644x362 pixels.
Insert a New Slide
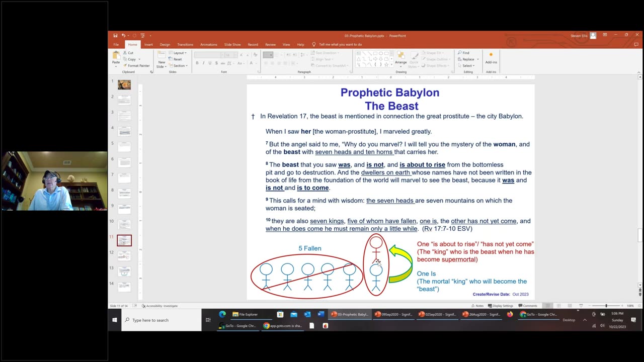161,59
